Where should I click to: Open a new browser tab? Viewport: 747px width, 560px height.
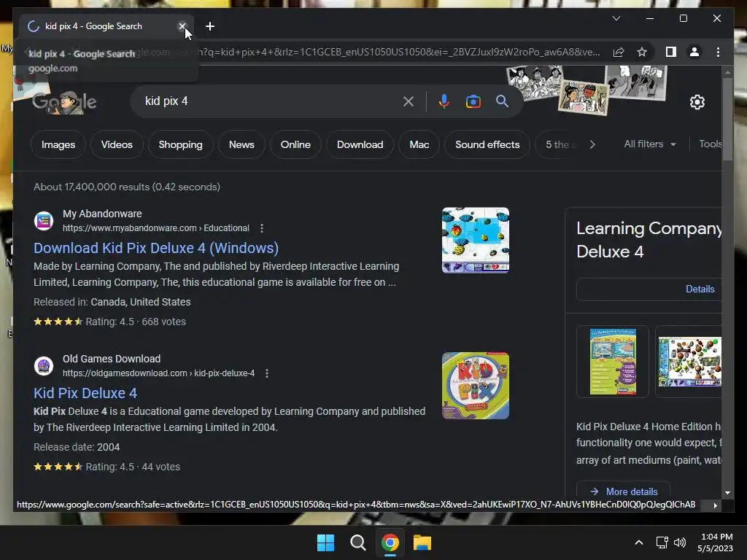[x=209, y=26]
